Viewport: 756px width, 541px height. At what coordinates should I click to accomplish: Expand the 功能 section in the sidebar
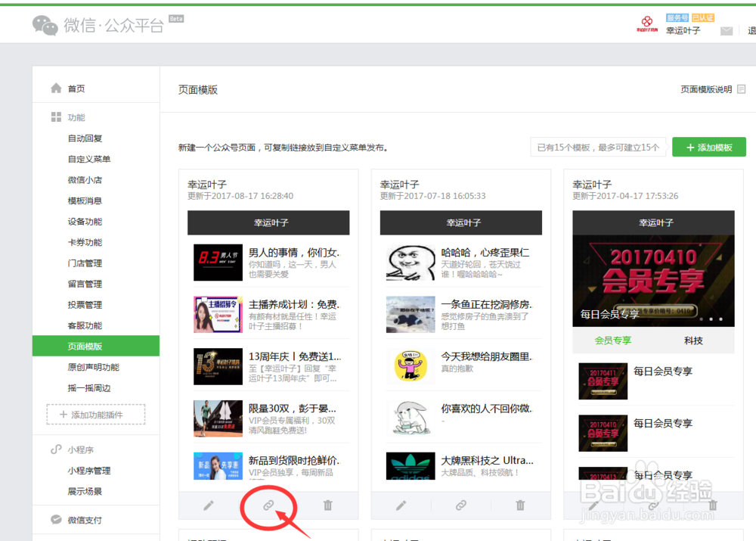[76, 117]
